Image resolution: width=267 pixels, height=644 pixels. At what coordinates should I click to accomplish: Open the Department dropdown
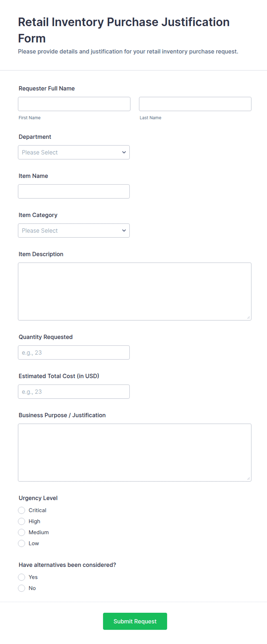point(73,152)
